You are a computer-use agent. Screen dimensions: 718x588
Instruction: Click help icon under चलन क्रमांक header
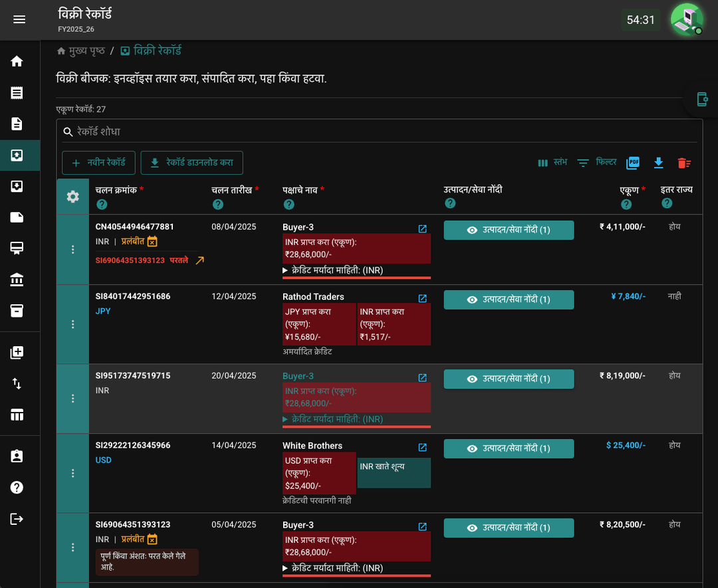[x=102, y=205]
